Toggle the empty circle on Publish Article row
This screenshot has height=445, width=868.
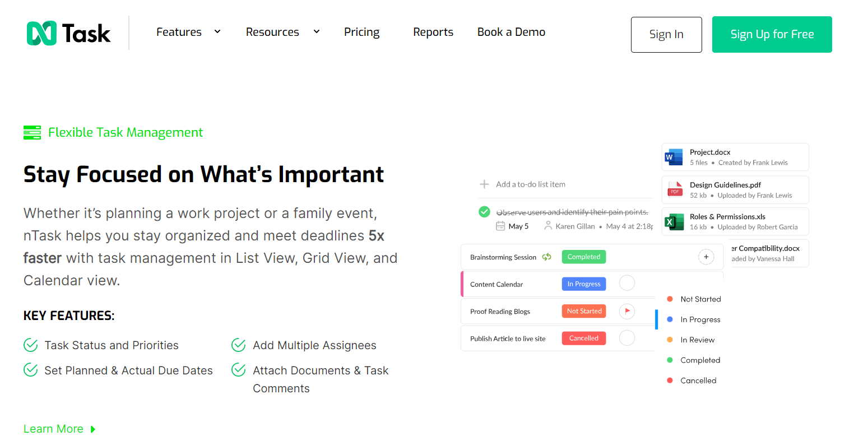pyautogui.click(x=627, y=338)
